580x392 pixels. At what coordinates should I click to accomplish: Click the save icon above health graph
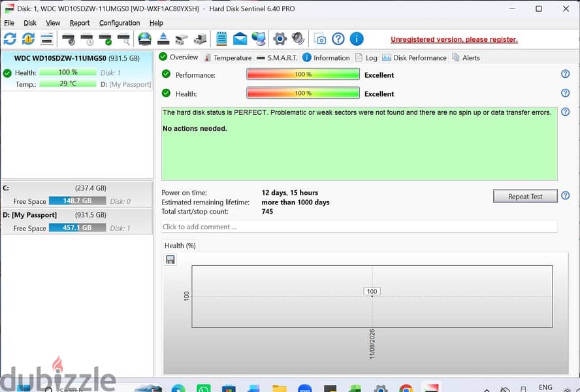(170, 259)
